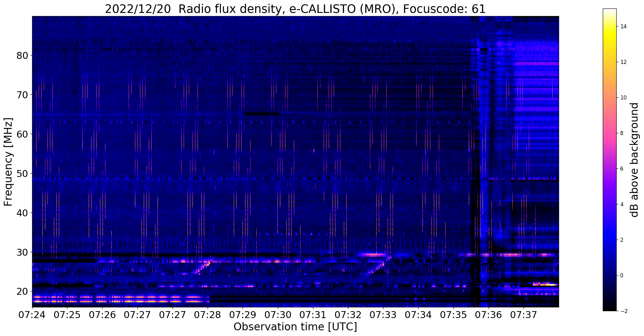Image resolution: width=644 pixels, height=336 pixels.
Task: Click the colorbar tick label 14
Action: click(623, 26)
